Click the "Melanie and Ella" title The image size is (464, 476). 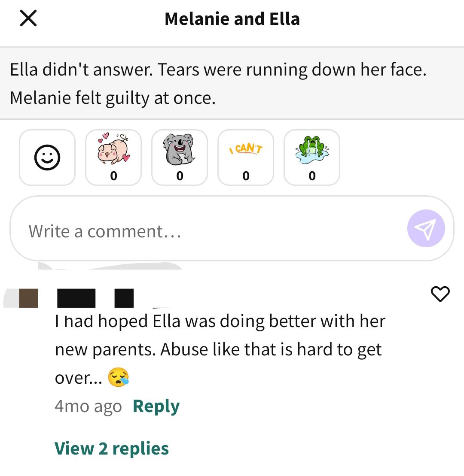tap(232, 19)
